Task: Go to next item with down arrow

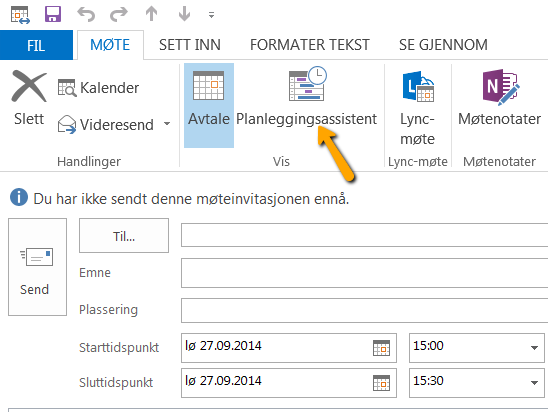Action: tap(184, 14)
